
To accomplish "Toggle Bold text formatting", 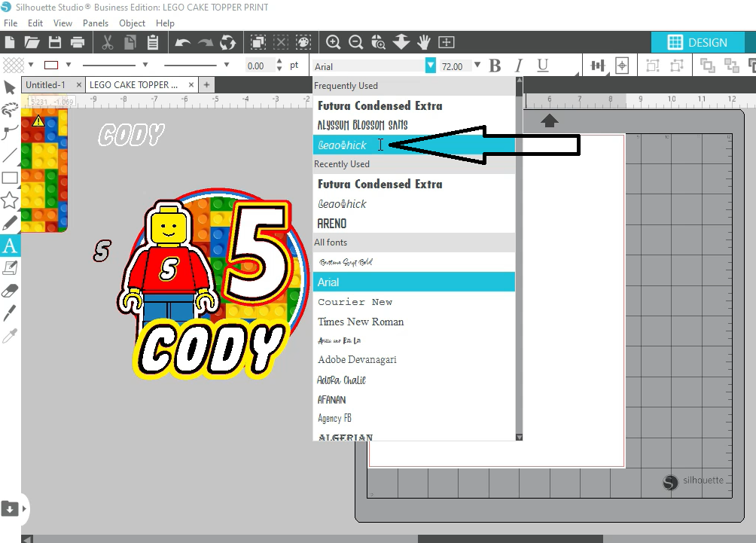I will click(495, 66).
